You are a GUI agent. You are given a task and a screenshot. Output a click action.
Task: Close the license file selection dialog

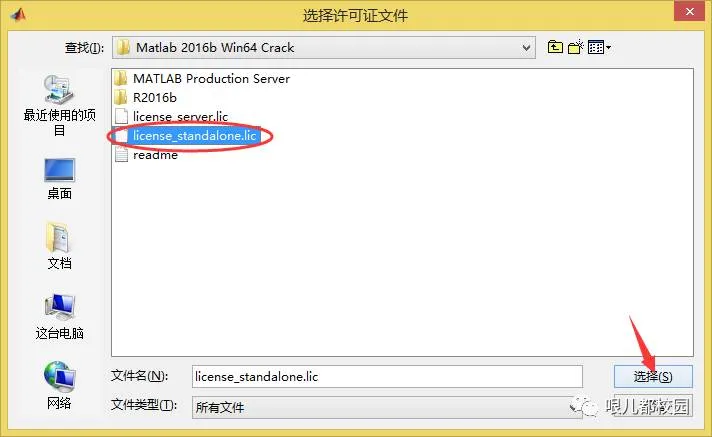pos(689,11)
